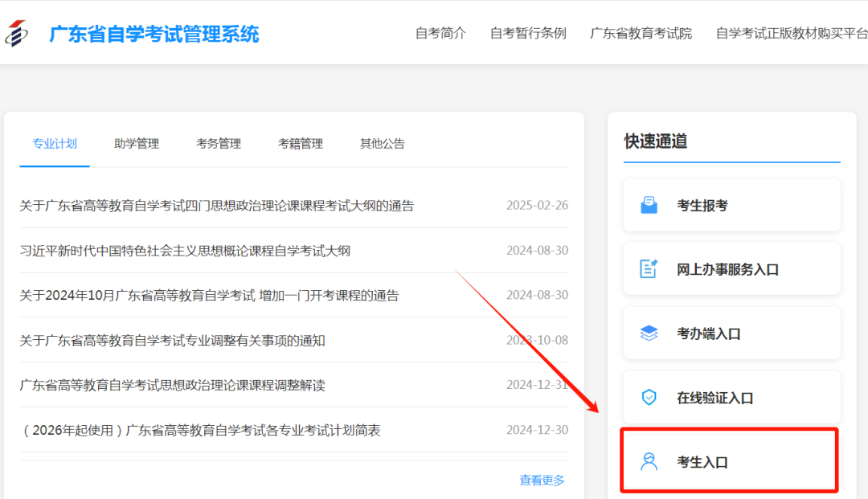The width and height of the screenshot is (868, 499).
Task: Click 查看更多 to view more notices
Action: [x=542, y=481]
